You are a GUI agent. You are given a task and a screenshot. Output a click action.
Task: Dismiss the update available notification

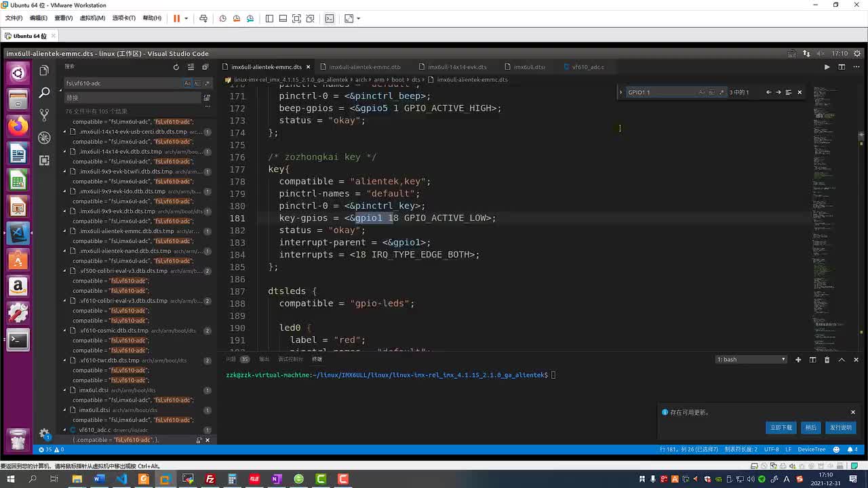tap(853, 412)
